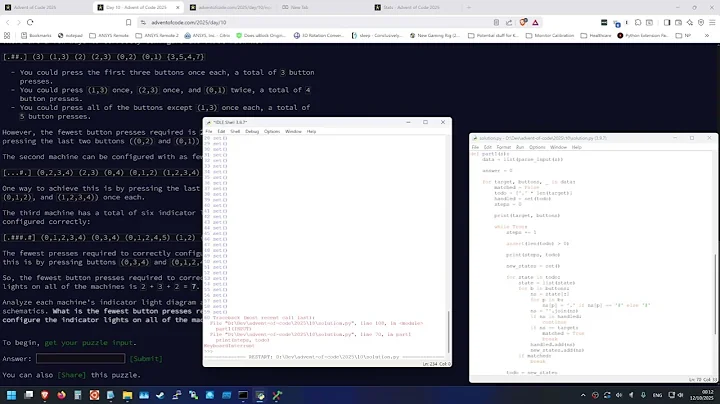This screenshot has height=404, width=720.
Task: Open the black terminal icon on taskbar
Action: click(x=243, y=395)
